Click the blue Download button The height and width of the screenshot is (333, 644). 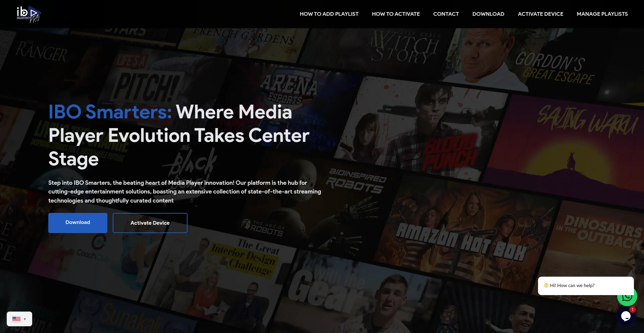click(x=78, y=223)
